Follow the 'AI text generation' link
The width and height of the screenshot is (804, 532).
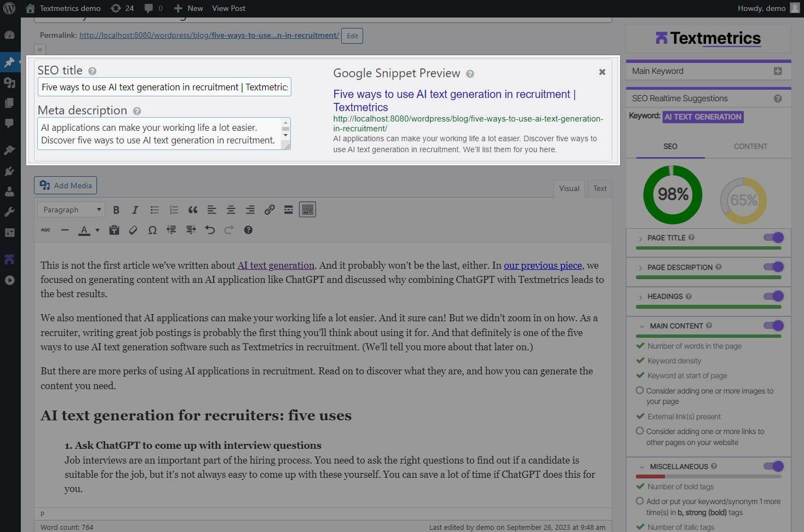point(276,265)
